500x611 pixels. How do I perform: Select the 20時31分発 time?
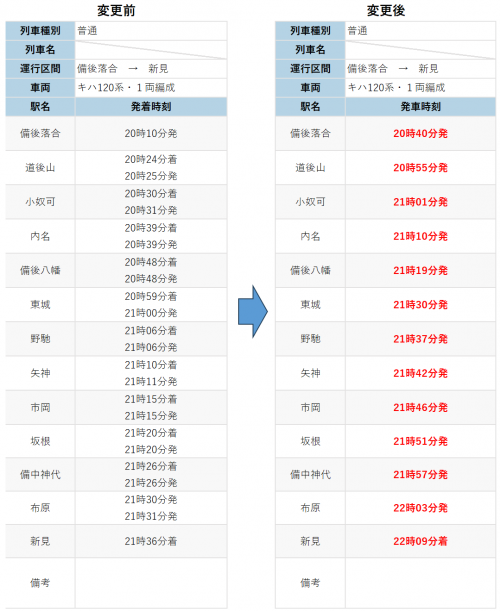point(151,210)
